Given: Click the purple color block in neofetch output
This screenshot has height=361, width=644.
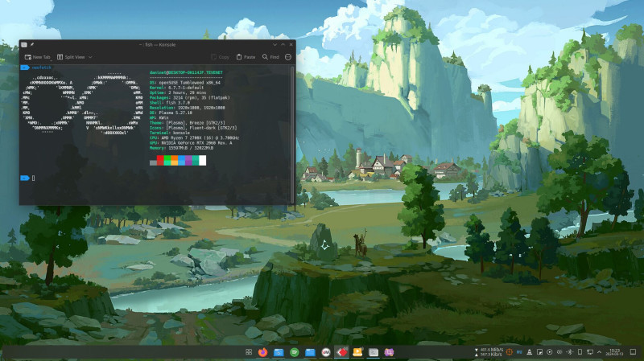Looking at the screenshot, I should pos(188,160).
